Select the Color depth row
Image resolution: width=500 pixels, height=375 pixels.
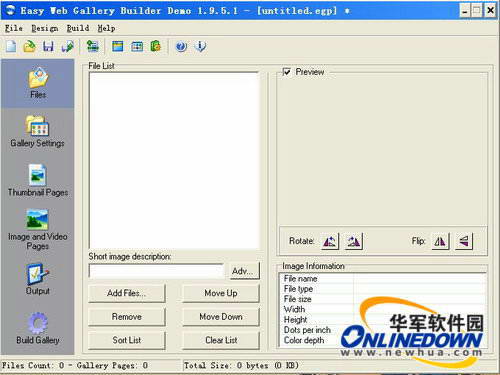382,340
